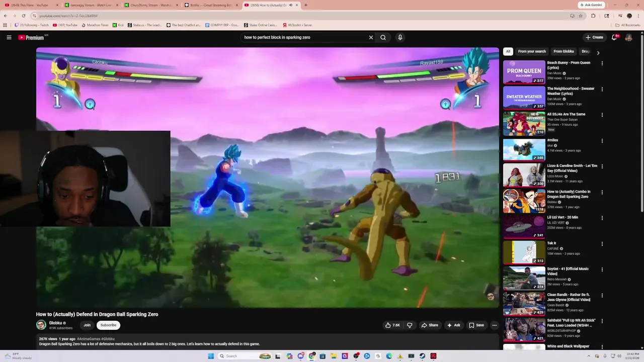Open Discord from the taskbar

click(300, 356)
